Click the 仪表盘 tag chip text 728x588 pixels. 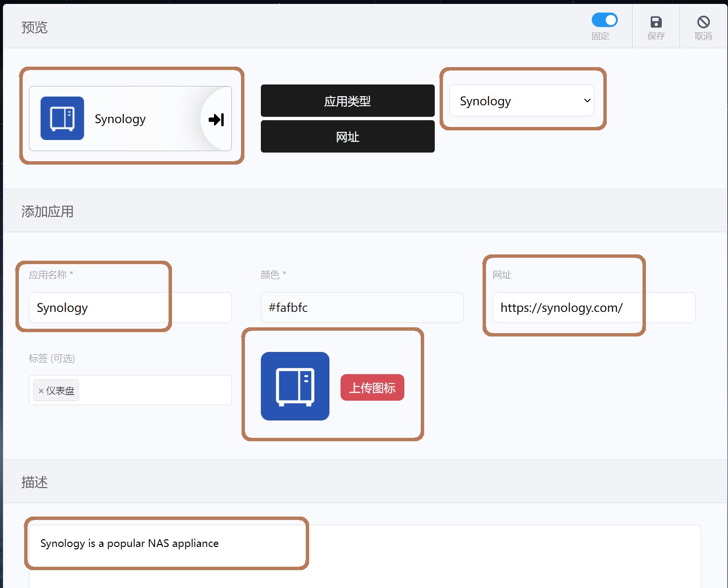[60, 391]
